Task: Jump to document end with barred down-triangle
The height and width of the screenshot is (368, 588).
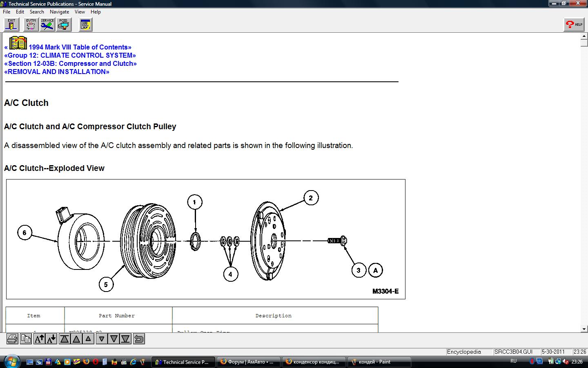Action: 126,339
